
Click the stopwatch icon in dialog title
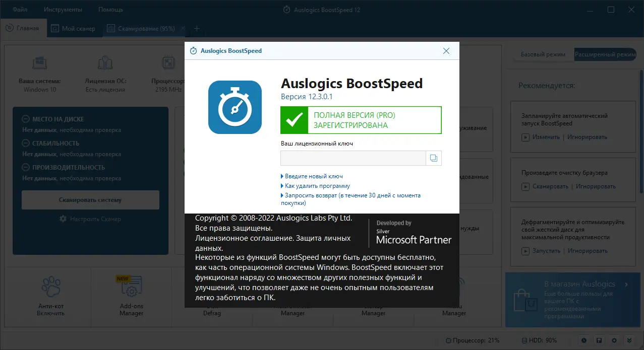tap(193, 51)
